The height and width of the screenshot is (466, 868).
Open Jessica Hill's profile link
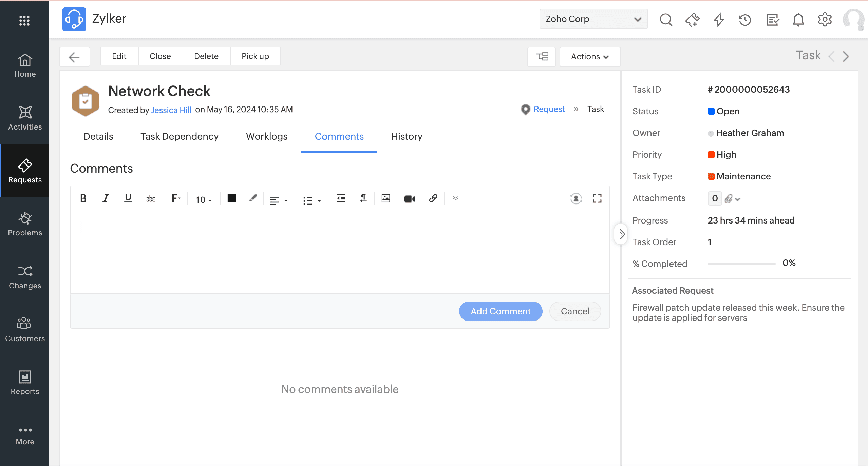171,110
